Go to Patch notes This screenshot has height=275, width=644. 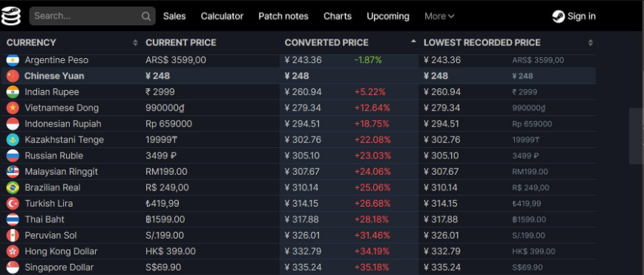(x=283, y=16)
